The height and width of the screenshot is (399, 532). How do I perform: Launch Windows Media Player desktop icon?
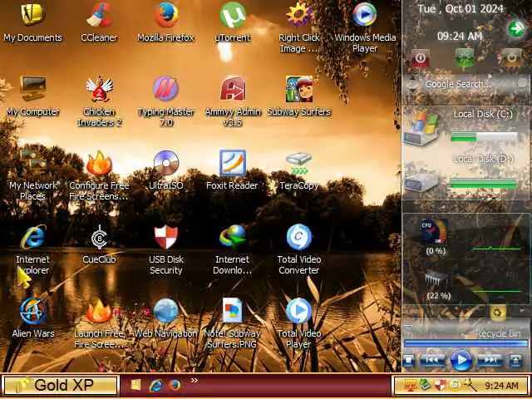pos(365,15)
